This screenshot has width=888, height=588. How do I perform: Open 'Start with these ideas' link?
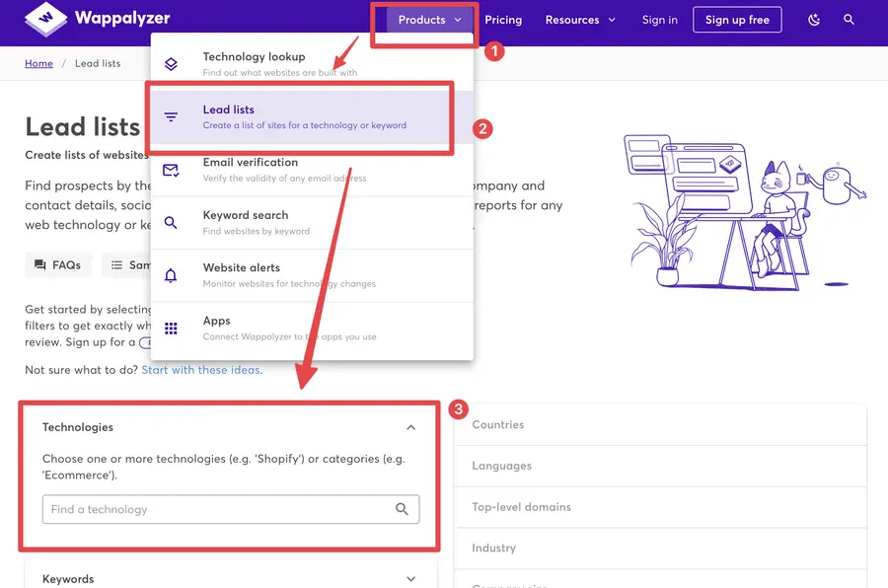point(200,370)
